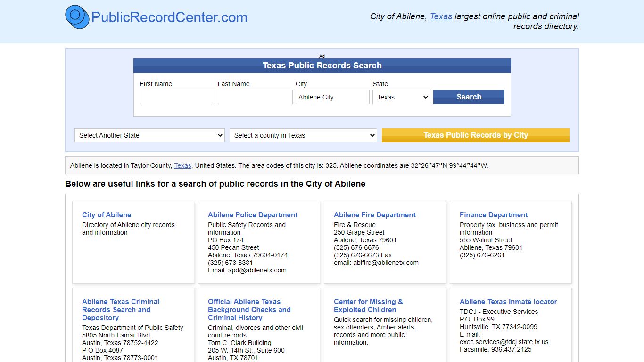This screenshot has width=644, height=362.
Task: Click the PublicRecordCenter circle logo icon
Action: pos(77,17)
